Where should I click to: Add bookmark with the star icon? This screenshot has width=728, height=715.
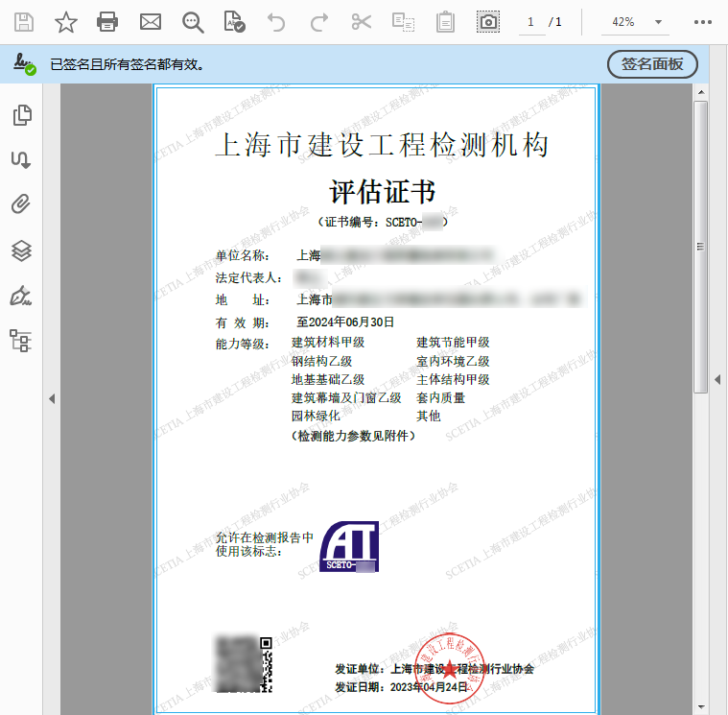65,21
